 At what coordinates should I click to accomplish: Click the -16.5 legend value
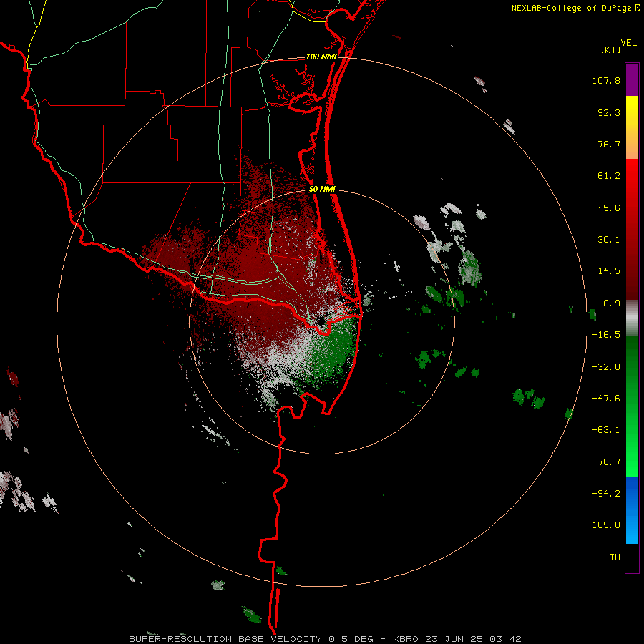[x=606, y=335]
